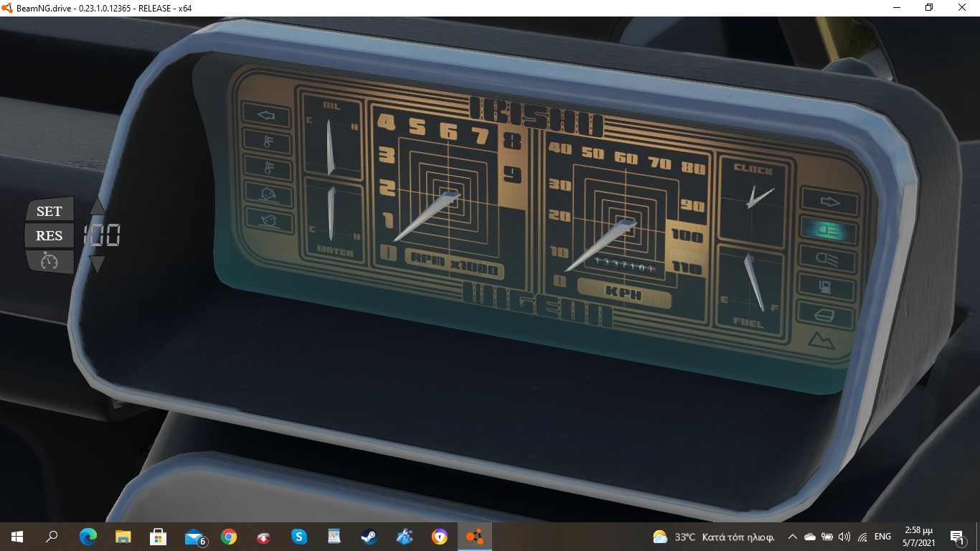980x551 pixels.
Task: Open Microsoft Store from the taskbar
Action: point(158,537)
